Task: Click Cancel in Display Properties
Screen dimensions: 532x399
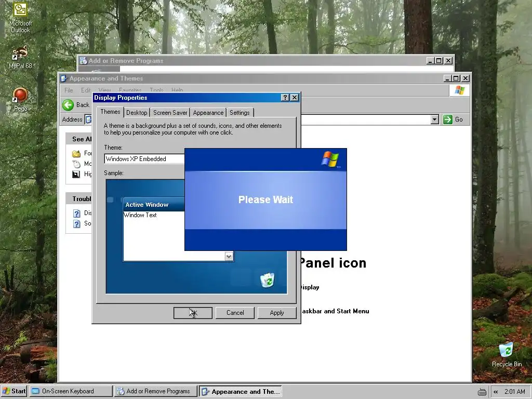Action: pyautogui.click(x=235, y=313)
